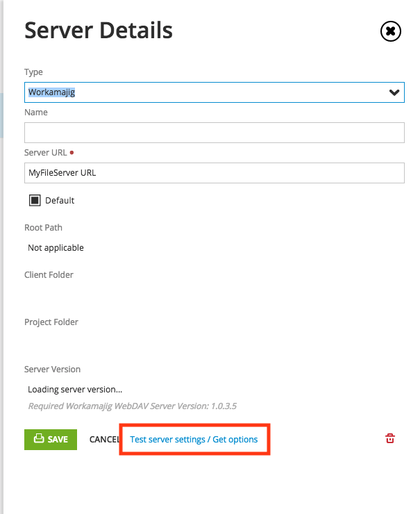
Task: Click the red required indicator dot
Action: pyautogui.click(x=72, y=152)
